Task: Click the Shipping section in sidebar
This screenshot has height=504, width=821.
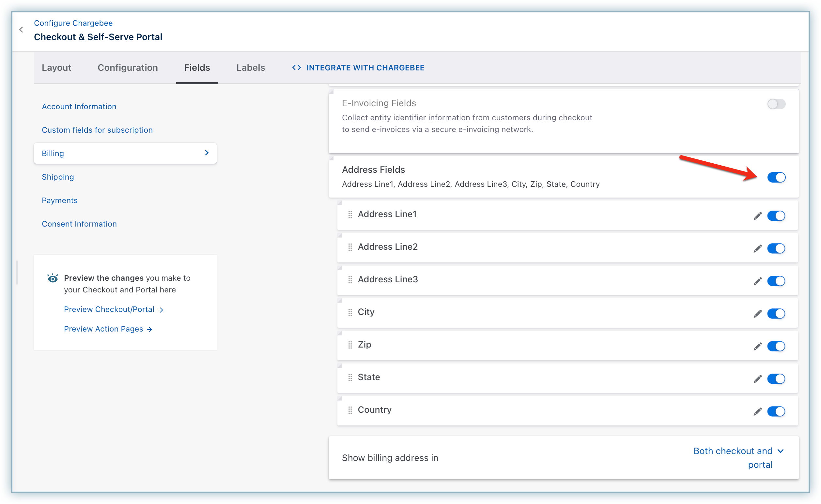Action: (58, 177)
